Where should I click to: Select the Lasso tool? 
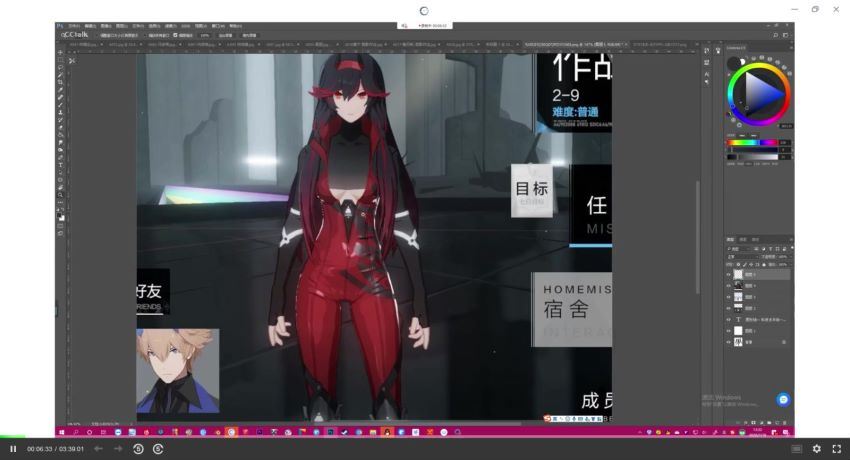tap(60, 67)
